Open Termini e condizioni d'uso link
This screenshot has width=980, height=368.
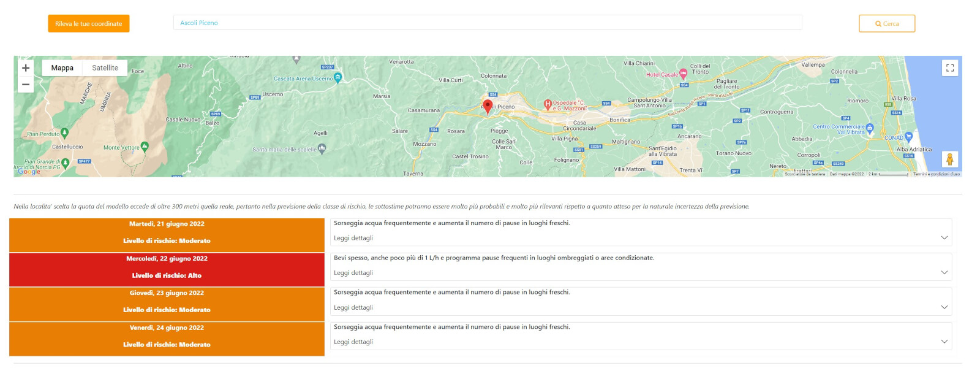pyautogui.click(x=937, y=174)
